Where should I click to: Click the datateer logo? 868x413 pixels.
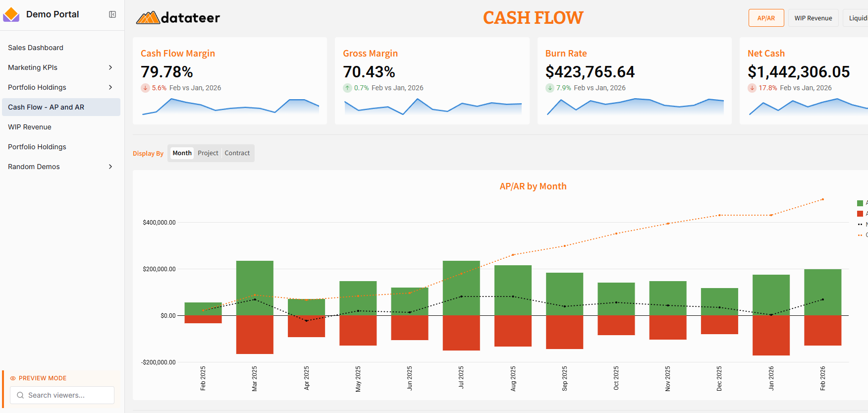(x=178, y=18)
